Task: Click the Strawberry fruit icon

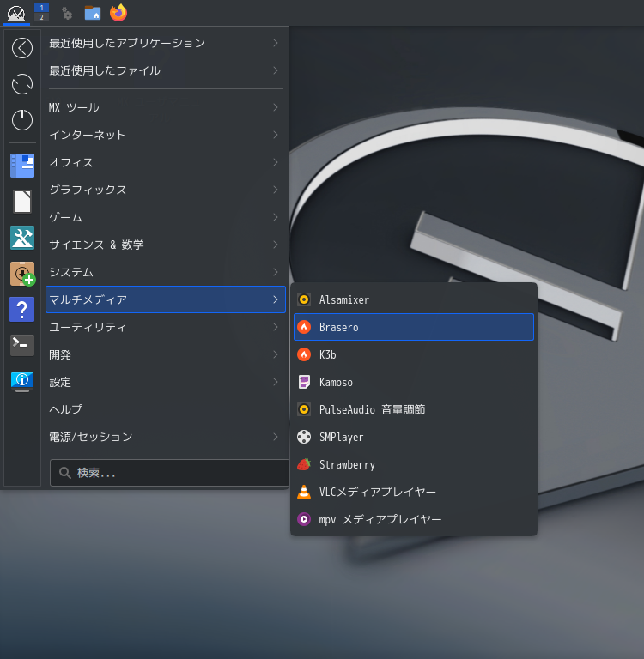Action: 304,464
